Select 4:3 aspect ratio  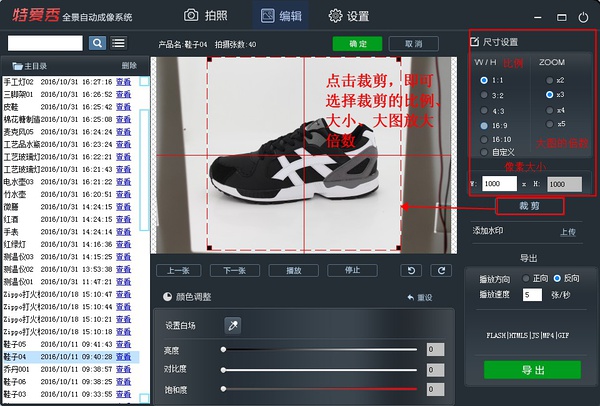[x=484, y=110]
